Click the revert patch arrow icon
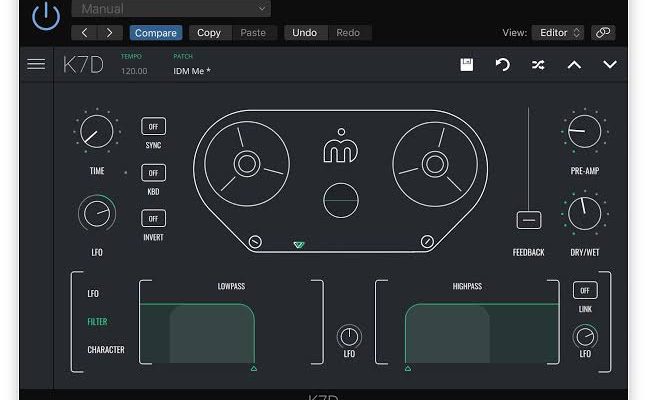This screenshot has height=400, width=647. [x=503, y=65]
